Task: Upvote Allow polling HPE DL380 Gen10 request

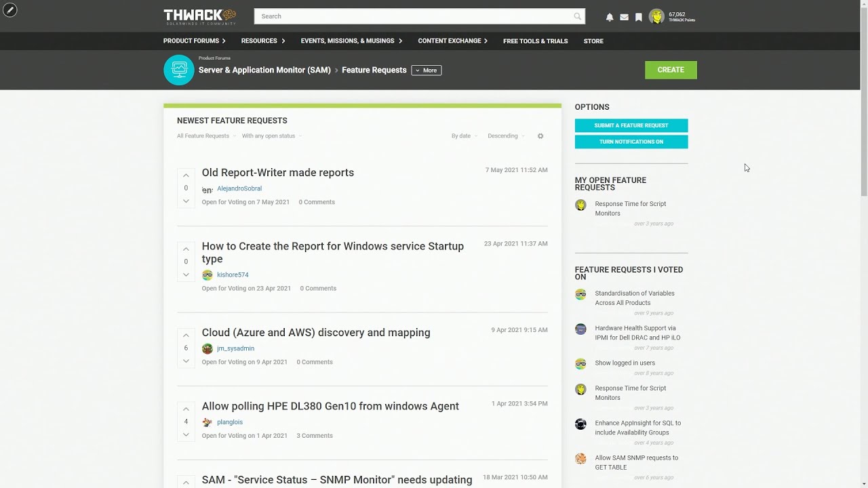Action: point(186,409)
